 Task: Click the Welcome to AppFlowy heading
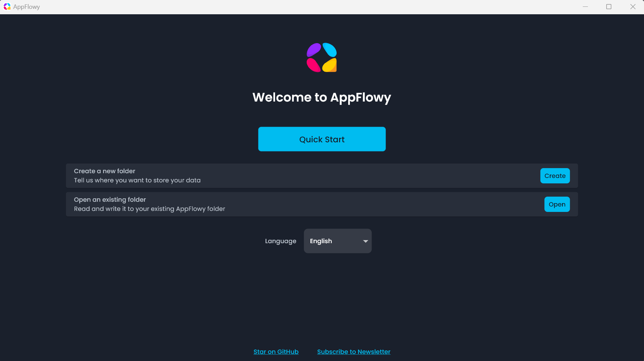pyautogui.click(x=322, y=97)
